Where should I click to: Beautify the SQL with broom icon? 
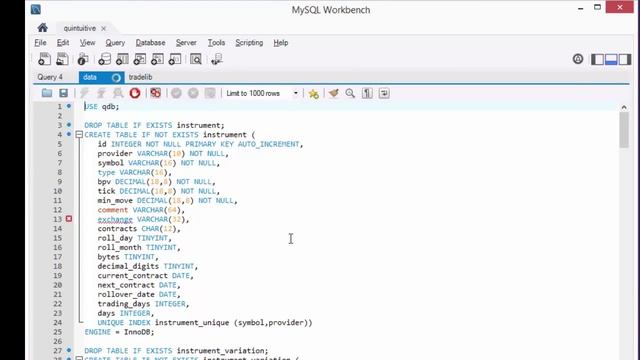click(333, 93)
